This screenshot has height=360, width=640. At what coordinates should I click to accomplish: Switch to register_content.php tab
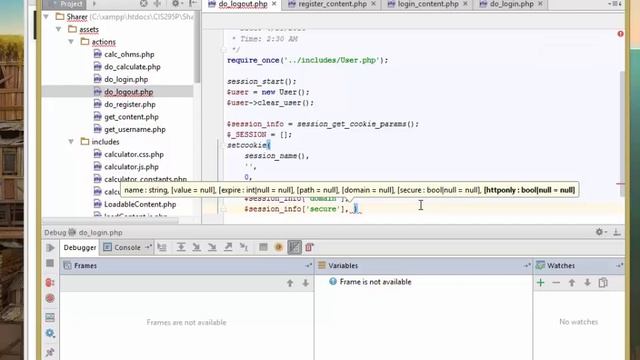332,4
